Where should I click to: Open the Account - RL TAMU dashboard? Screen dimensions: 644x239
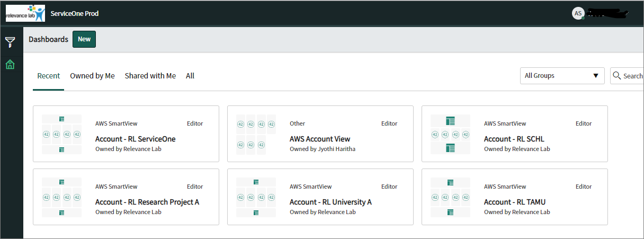tap(515, 202)
